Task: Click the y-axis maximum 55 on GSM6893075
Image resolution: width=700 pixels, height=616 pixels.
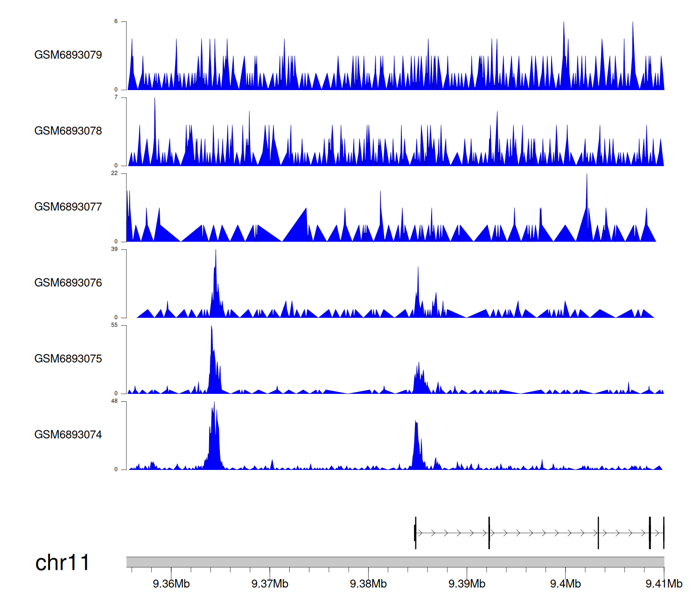Action: click(114, 325)
